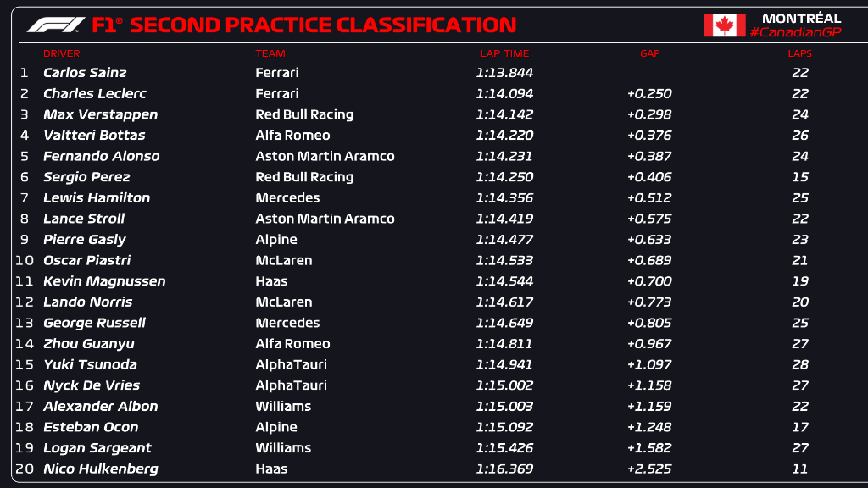Click Oscar Piastri's name in row 10

pos(86,260)
